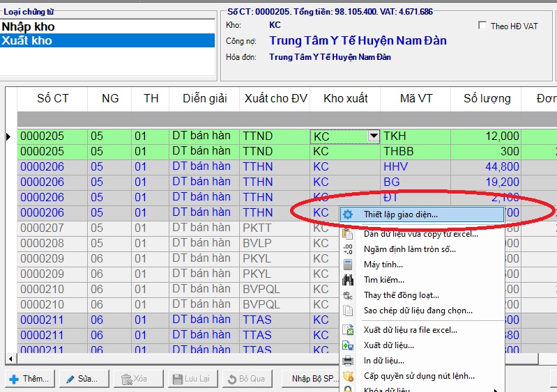Click cell TKH in Mã VT column

pos(415,136)
